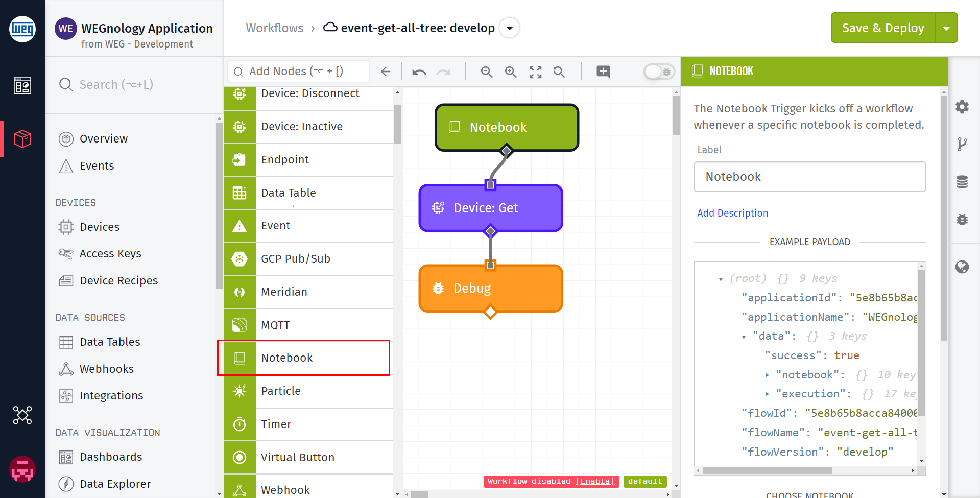This screenshot has width=980, height=498.
Task: Click Add Description link
Action: tap(732, 214)
